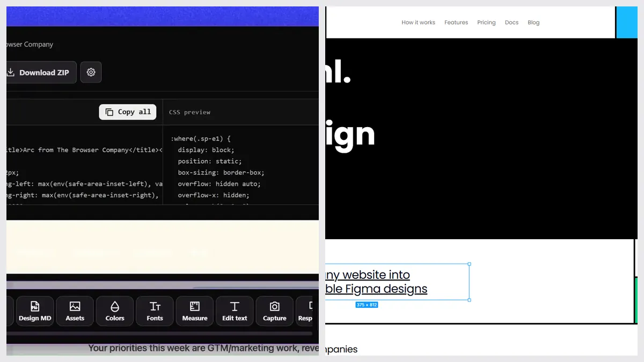Click the 375 × 812 size badge
Screen dimensions: 644x362
[367, 305]
